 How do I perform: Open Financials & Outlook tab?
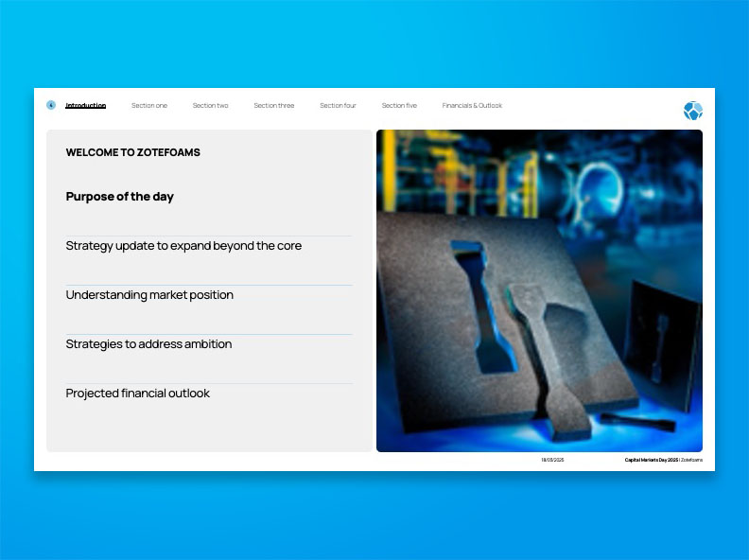point(472,106)
